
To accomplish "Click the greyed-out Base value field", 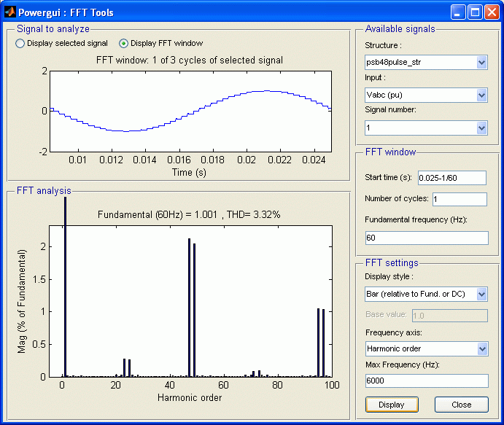I will (449, 316).
